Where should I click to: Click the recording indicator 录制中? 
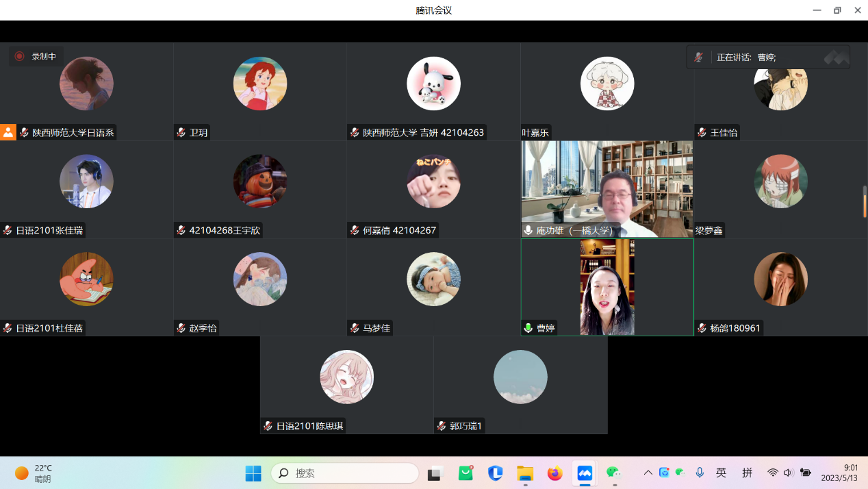pyautogui.click(x=36, y=57)
